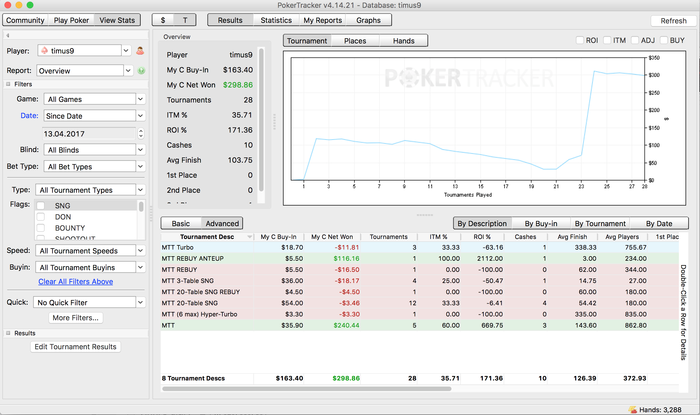The height and width of the screenshot is (415, 700).
Task: Select the Tournament graph tab
Action: point(307,41)
